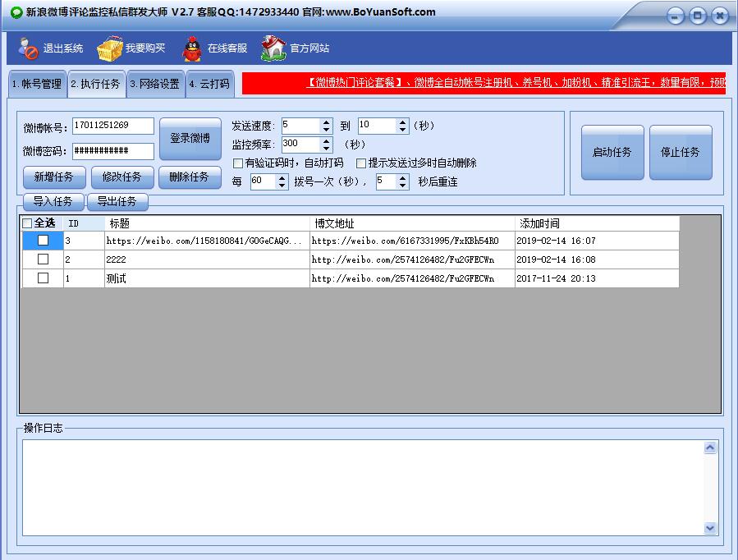Open 退出系统 toolbar label
Viewport: 738px width, 560px height.
click(63, 48)
